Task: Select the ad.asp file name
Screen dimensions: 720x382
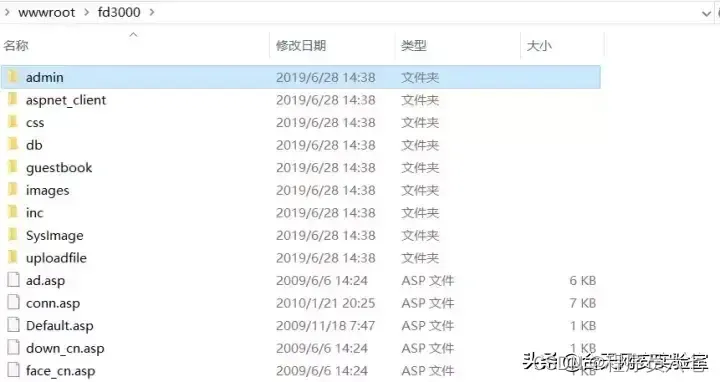Action: pos(45,281)
